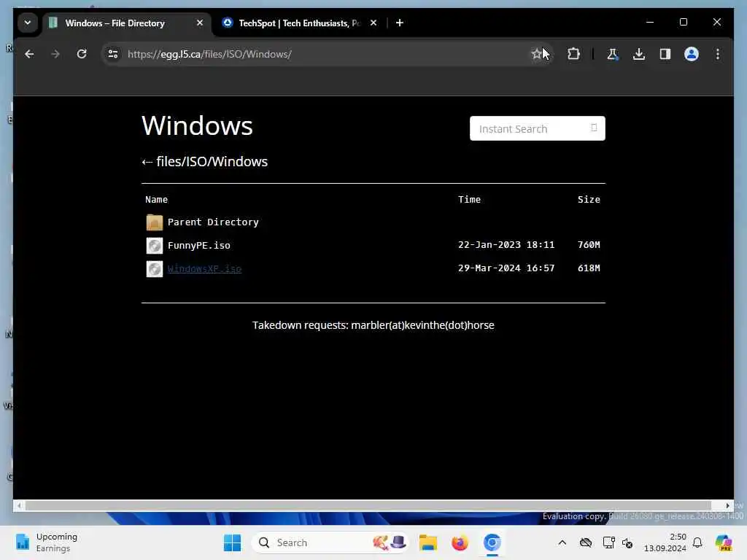Click the Size column header
This screenshot has width=747, height=560.
tap(589, 200)
